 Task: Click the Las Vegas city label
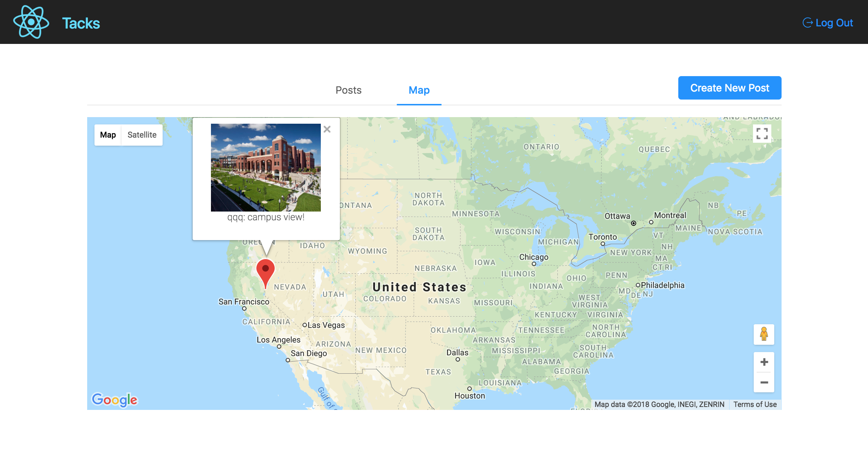326,325
